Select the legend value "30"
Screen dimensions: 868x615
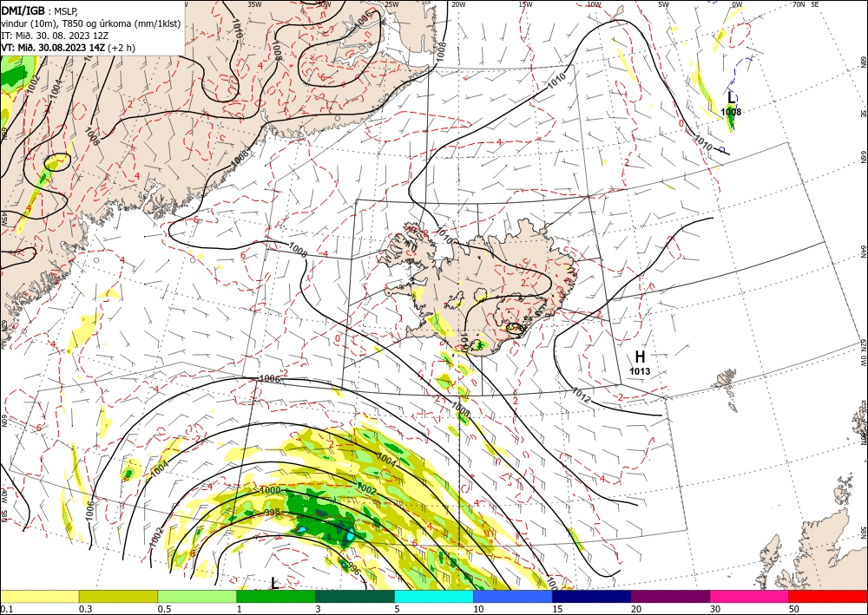(715, 609)
